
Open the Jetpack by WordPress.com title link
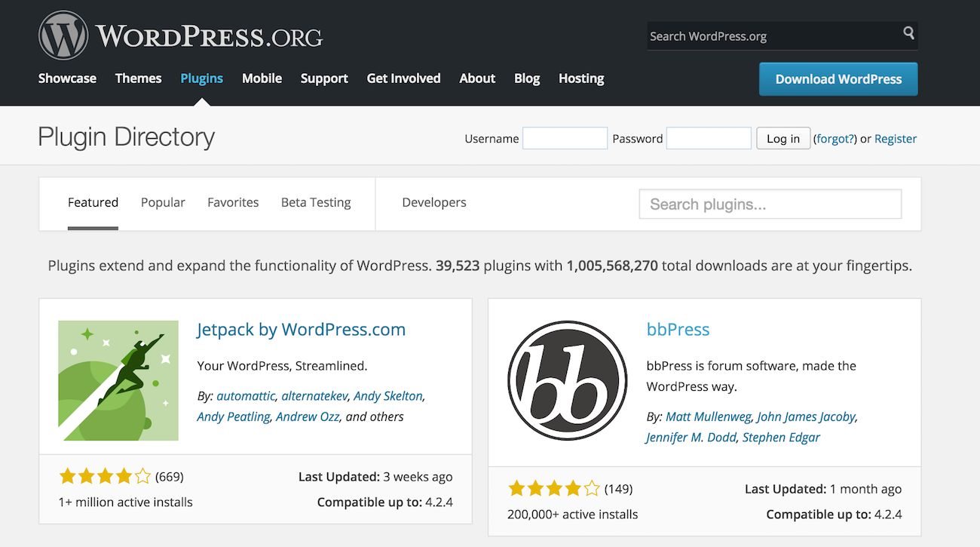pyautogui.click(x=302, y=330)
